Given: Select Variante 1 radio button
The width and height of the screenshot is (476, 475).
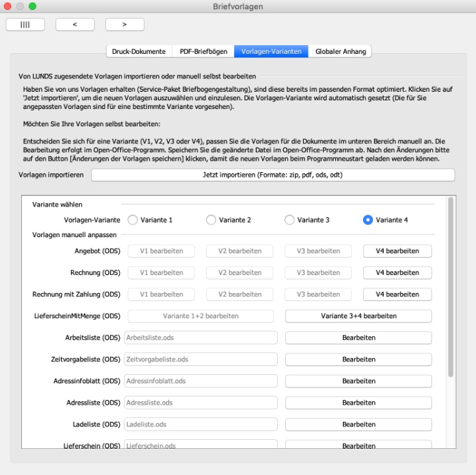Looking at the screenshot, I should 133,220.
